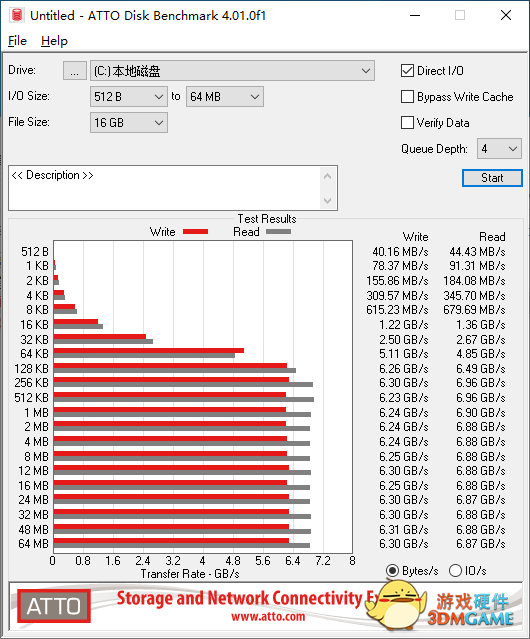Select the IO/s radio button

455,571
